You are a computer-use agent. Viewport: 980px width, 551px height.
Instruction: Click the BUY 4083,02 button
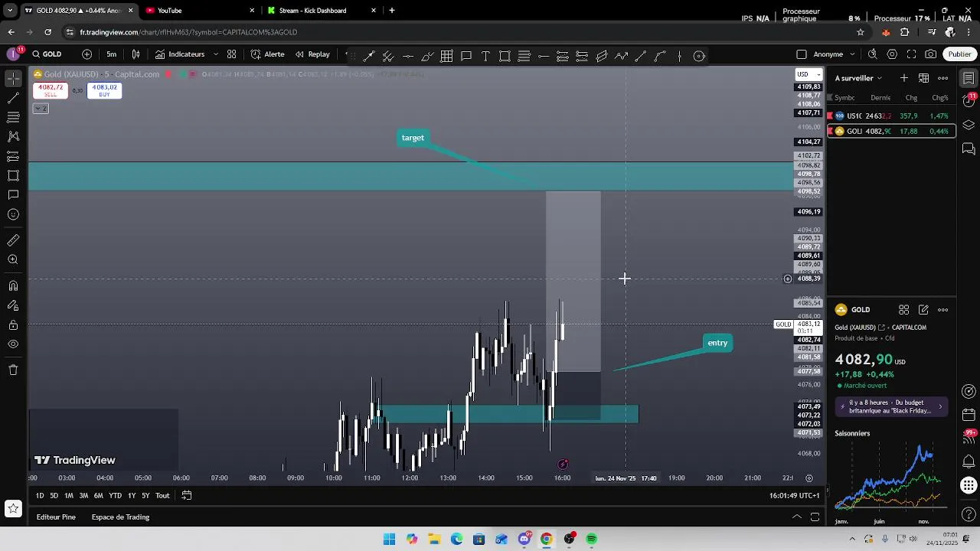pyautogui.click(x=104, y=90)
